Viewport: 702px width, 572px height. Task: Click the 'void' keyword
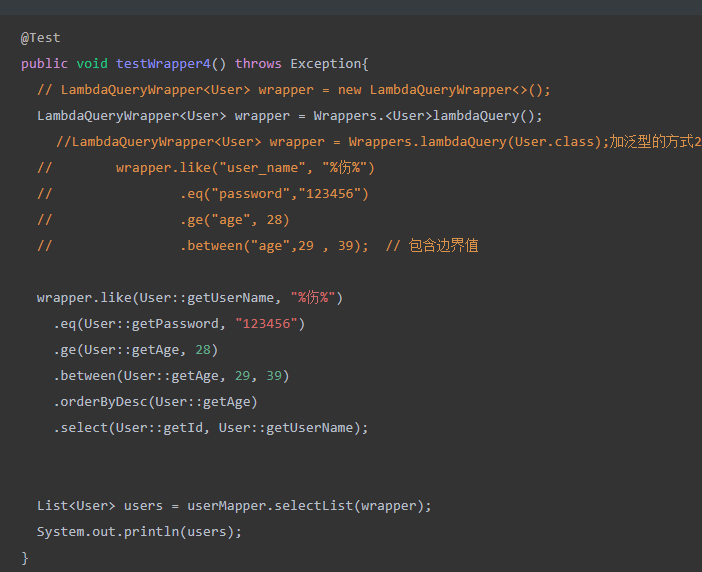(x=92, y=64)
